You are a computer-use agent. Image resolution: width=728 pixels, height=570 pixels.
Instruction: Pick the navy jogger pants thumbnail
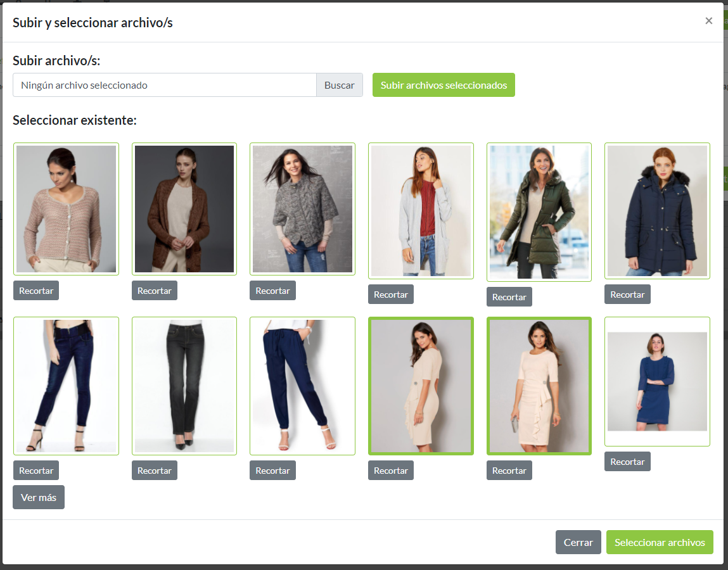point(302,386)
